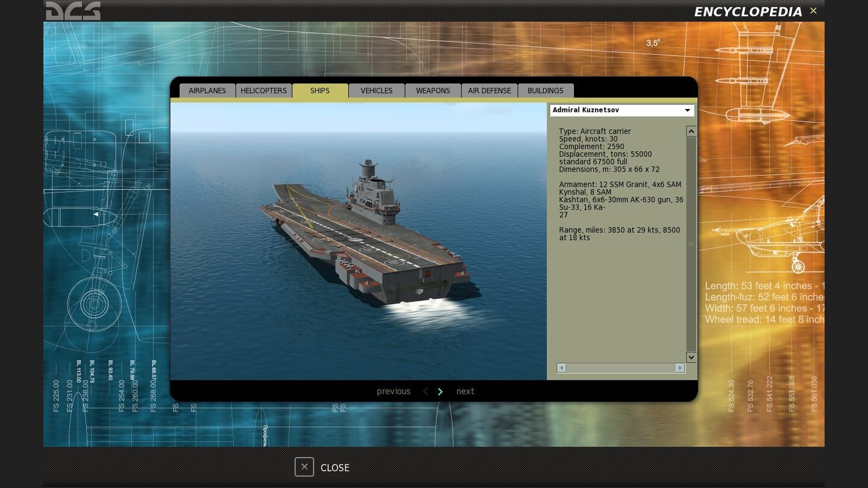Click the 'Type: Aircraft carrier' line
The width and height of the screenshot is (868, 488).
coord(595,131)
